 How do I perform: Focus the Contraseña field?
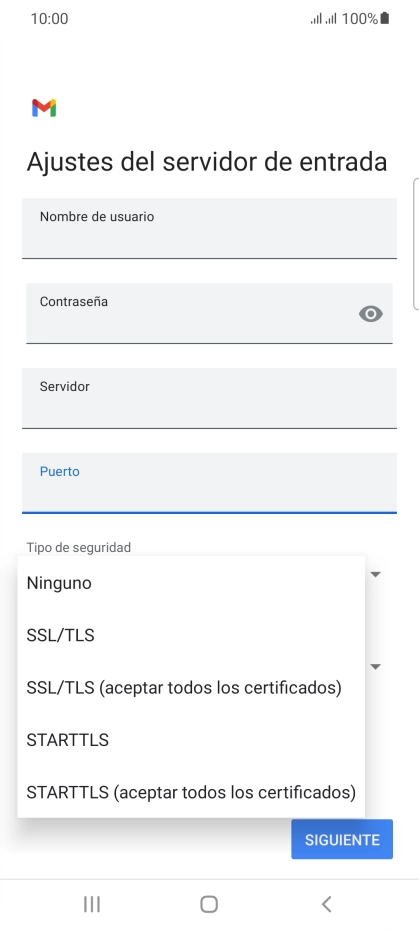point(209,313)
